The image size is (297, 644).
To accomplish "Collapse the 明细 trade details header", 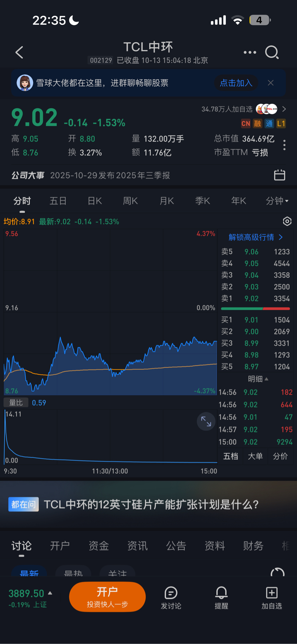I will tap(258, 379).
